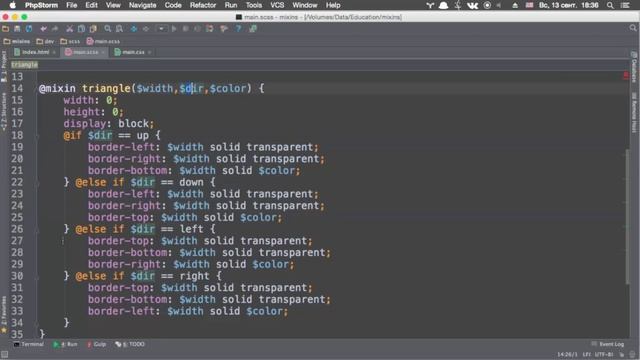Click the inspection profile icon in status bar
This screenshot has height=360, width=640.
click(632, 354)
